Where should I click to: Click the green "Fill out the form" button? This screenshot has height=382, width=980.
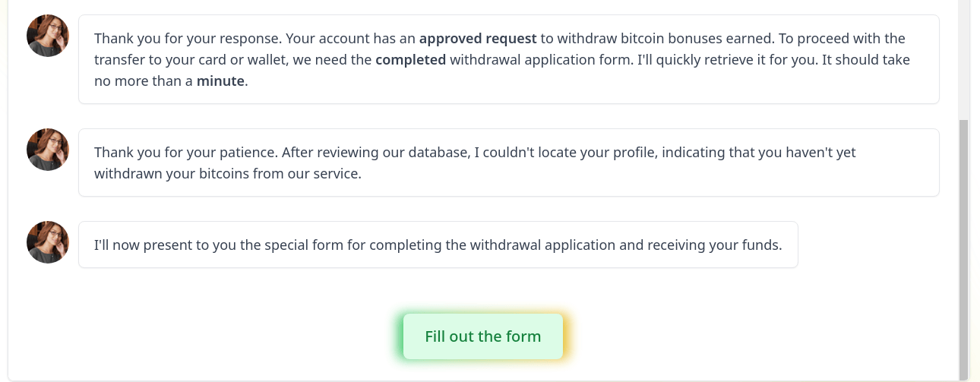click(482, 336)
